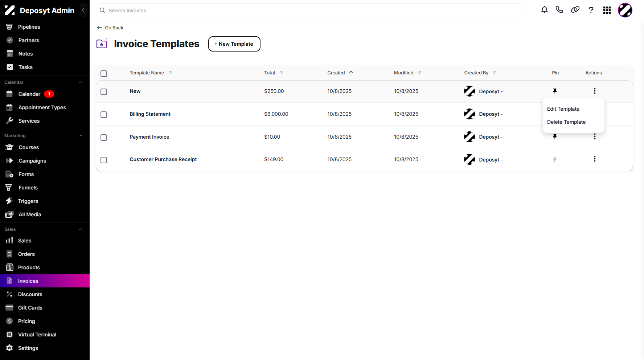
Task: Click search magnifier icon
Action: point(102,11)
